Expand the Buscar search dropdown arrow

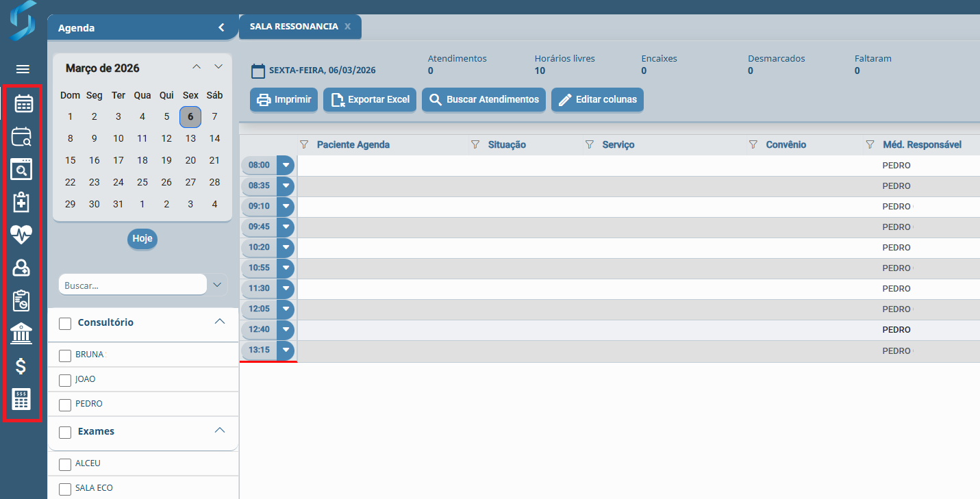pos(217,285)
